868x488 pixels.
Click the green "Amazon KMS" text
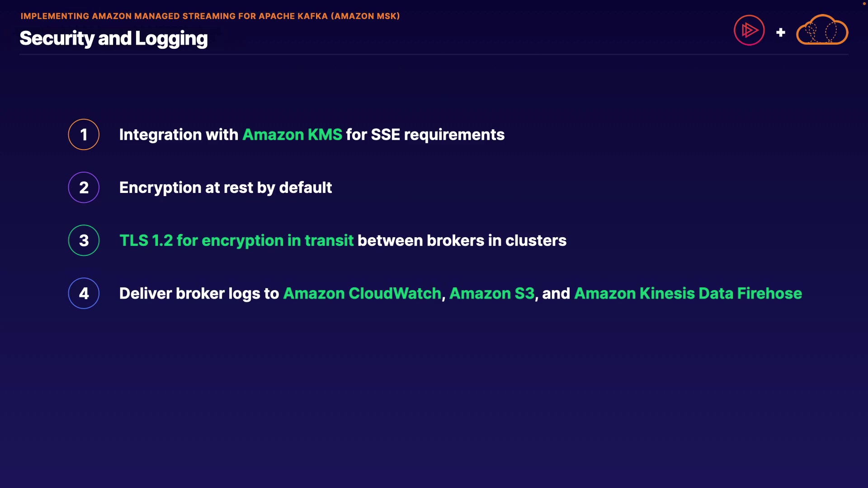pyautogui.click(x=292, y=135)
